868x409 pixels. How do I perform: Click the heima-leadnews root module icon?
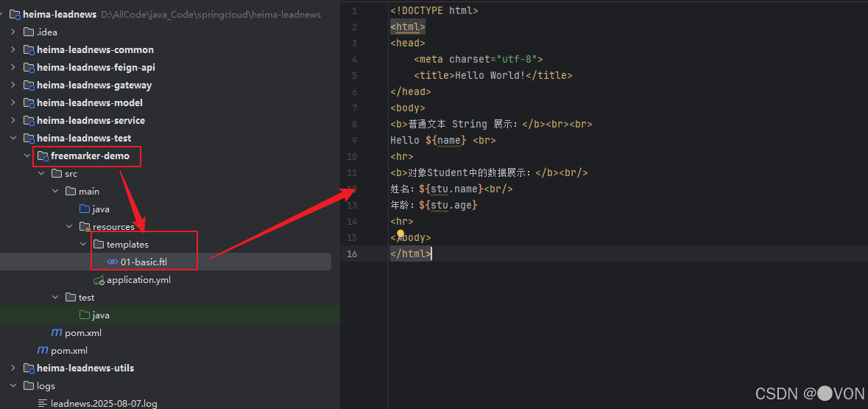[x=15, y=15]
